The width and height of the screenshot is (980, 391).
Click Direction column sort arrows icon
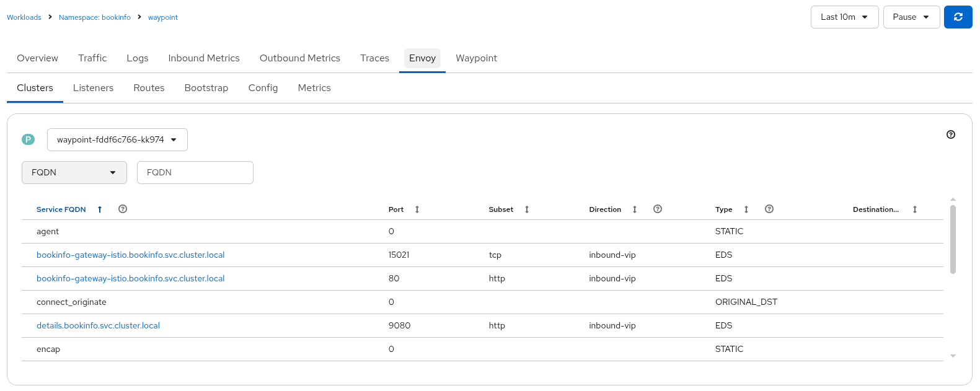click(x=635, y=209)
